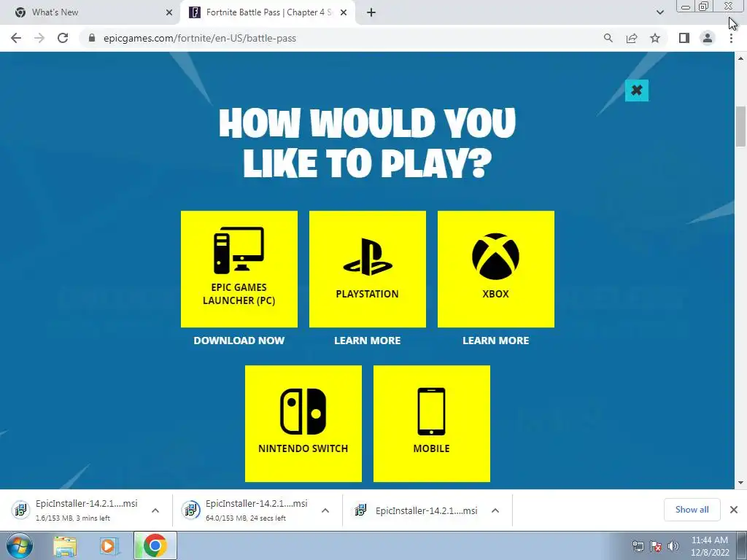The image size is (747, 560).
Task: Open the Chrome profile menu
Action: 708,38
